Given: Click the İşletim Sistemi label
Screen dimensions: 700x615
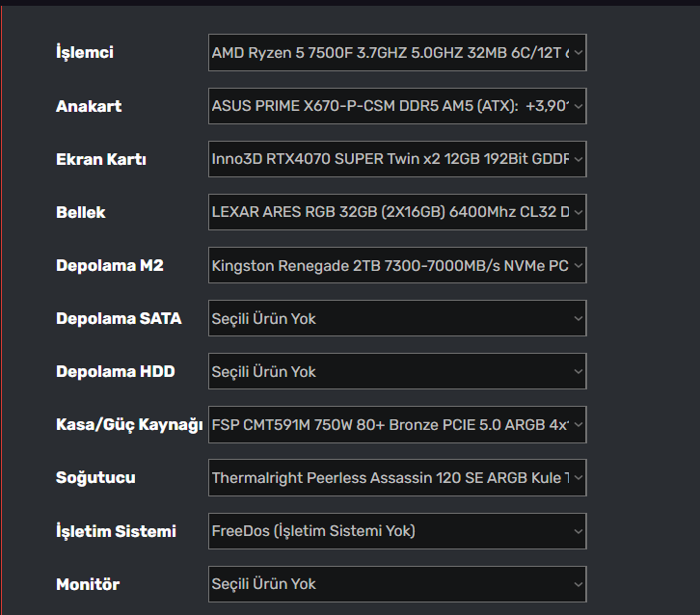Looking at the screenshot, I should click(116, 530).
